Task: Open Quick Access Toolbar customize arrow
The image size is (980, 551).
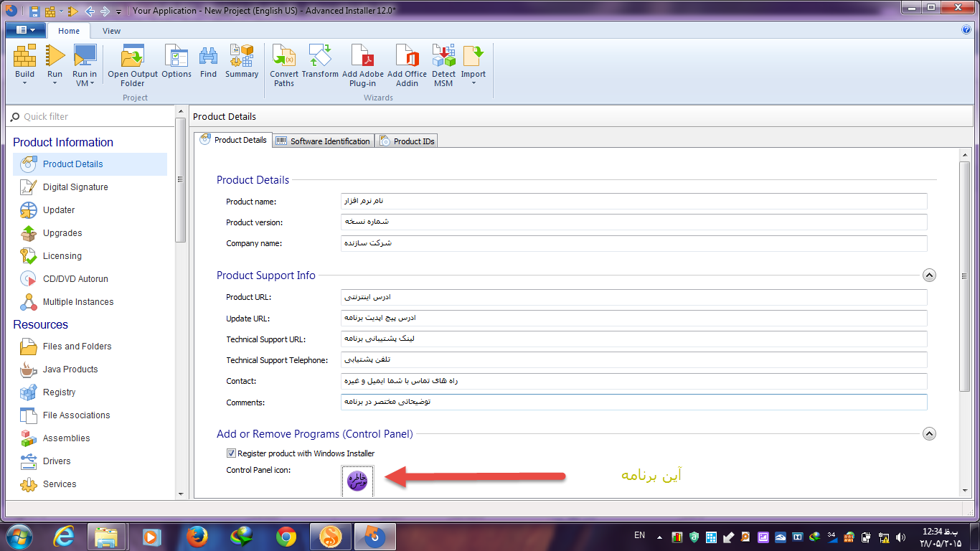Action: click(118, 11)
